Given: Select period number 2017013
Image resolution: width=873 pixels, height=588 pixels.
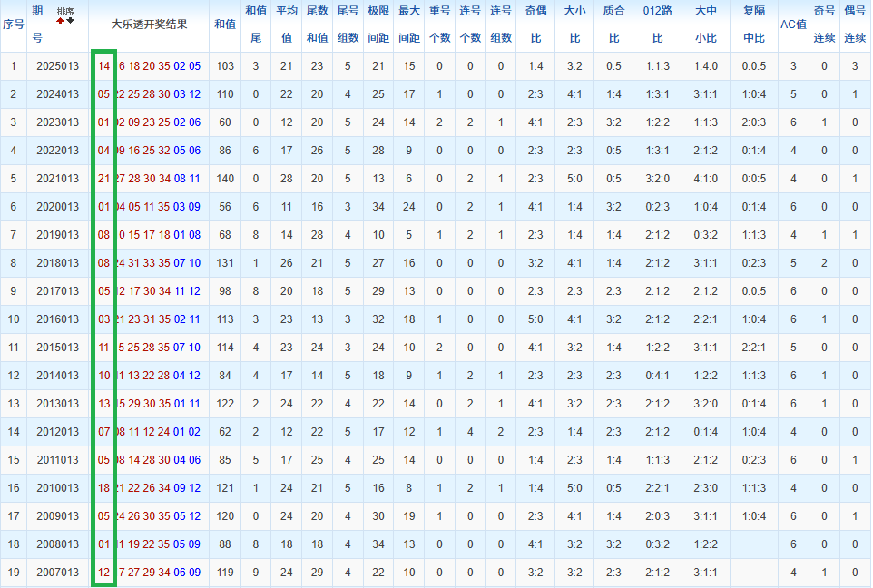Looking at the screenshot, I should 58,291.
